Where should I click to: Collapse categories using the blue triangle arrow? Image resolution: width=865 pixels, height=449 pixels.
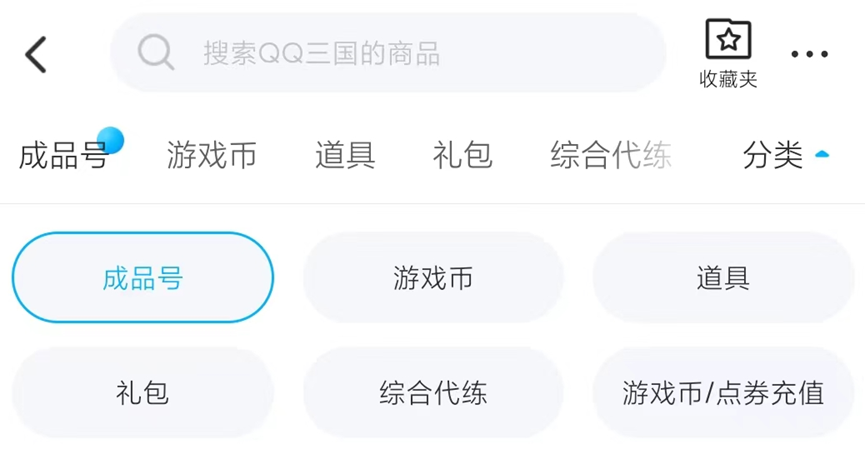tap(822, 155)
